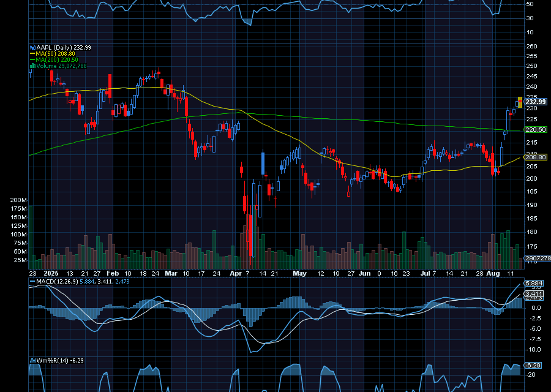This screenshot has width=551, height=392.
Task: Select the AAPL (Daily) legend label
Action: 54,47
